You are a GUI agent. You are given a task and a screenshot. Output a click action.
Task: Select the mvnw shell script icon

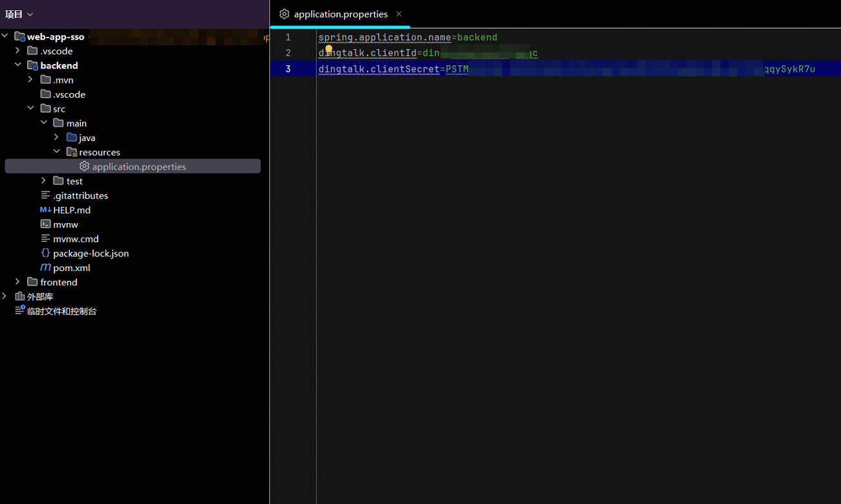[45, 224]
